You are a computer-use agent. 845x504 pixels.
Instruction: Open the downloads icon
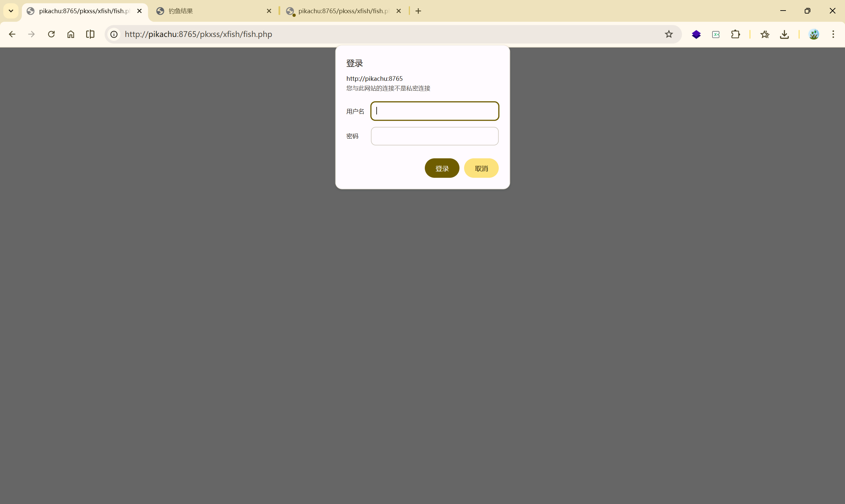[784, 34]
